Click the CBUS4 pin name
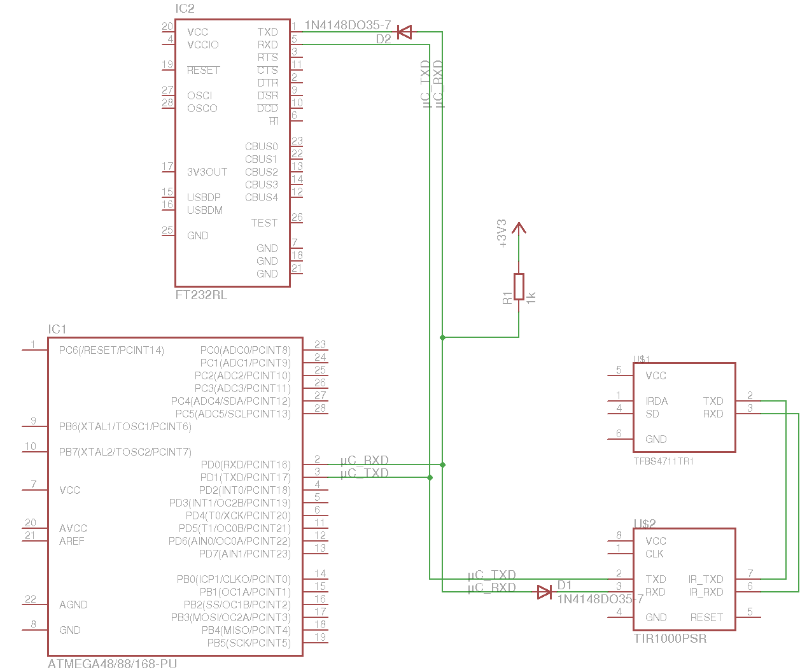800x672 pixels. [x=262, y=197]
